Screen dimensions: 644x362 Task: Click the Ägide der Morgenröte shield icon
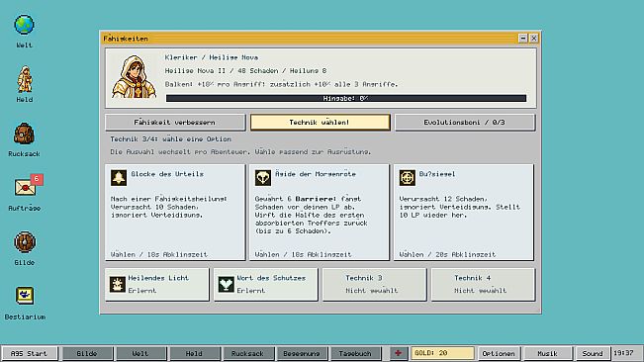click(x=263, y=178)
